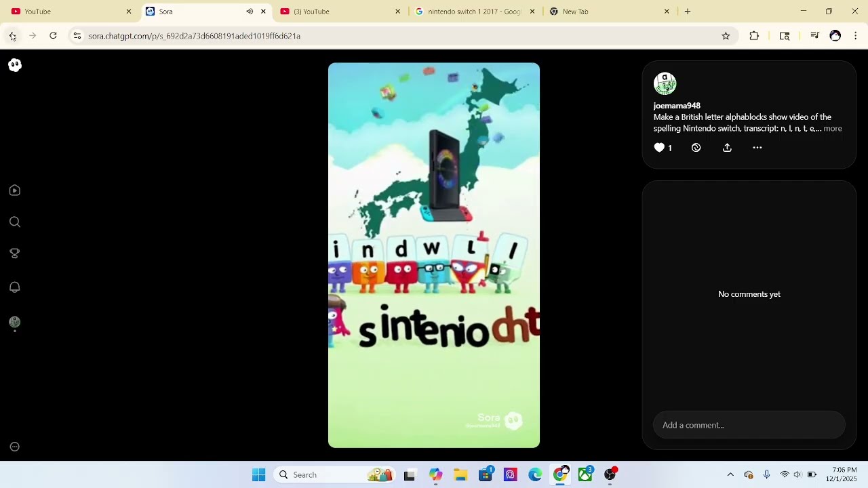The height and width of the screenshot is (488, 868).
Task: Go forward with the browser forward arrow
Action: [x=33, y=36]
